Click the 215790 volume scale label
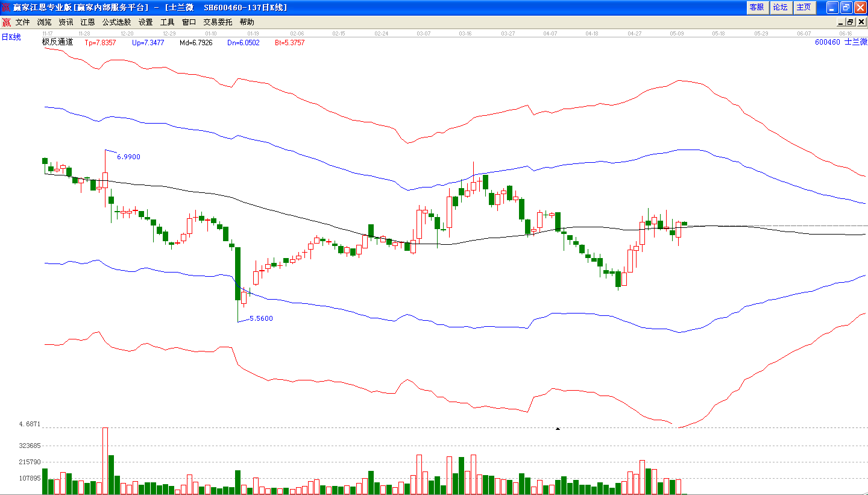The height and width of the screenshot is (495, 868). tap(30, 462)
